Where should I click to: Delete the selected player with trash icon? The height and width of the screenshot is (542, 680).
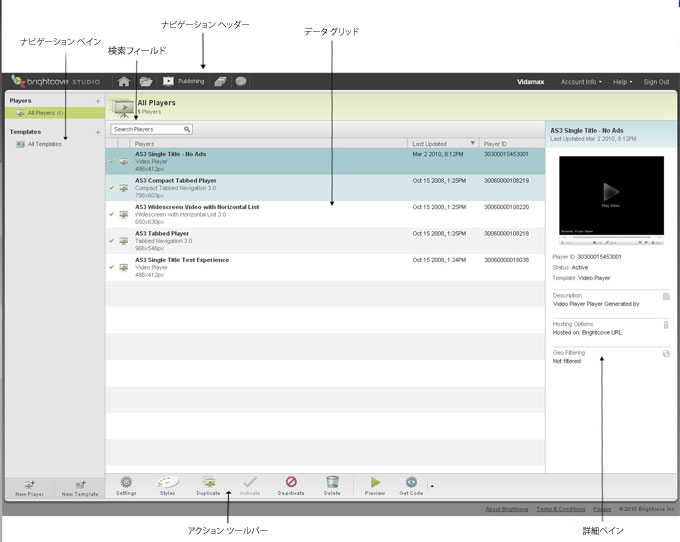(x=332, y=486)
